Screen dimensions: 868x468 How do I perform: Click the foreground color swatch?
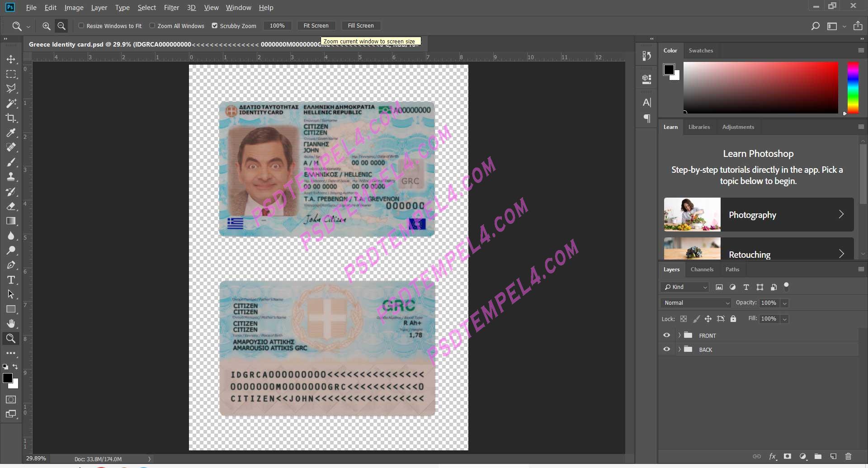(7, 379)
